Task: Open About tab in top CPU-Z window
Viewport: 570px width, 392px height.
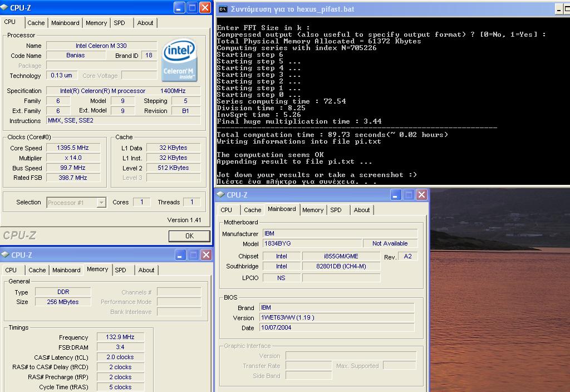Action: tap(145, 23)
